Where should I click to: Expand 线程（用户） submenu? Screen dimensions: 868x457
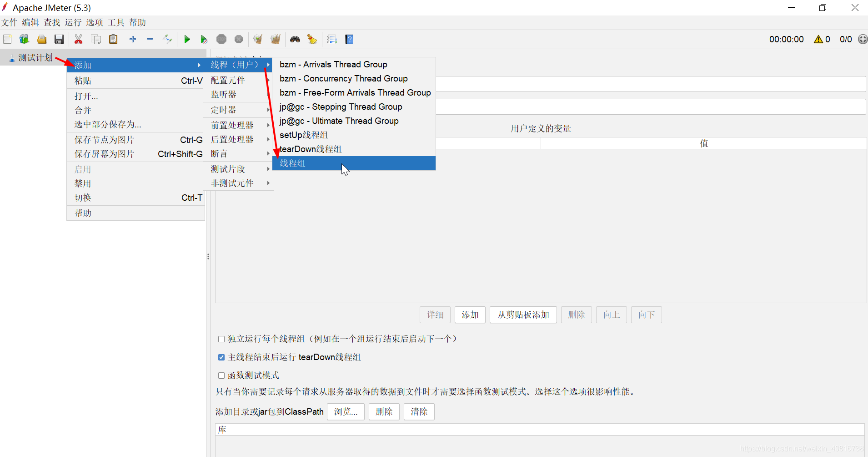coord(237,65)
